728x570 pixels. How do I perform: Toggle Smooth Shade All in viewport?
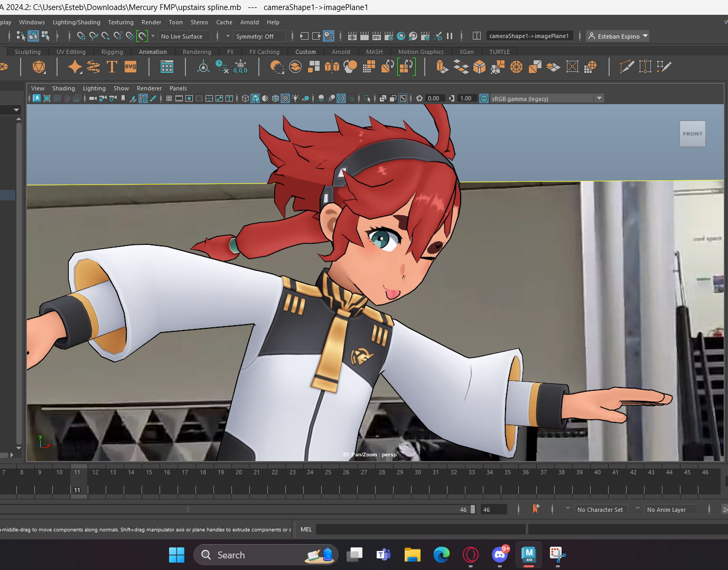[255, 98]
